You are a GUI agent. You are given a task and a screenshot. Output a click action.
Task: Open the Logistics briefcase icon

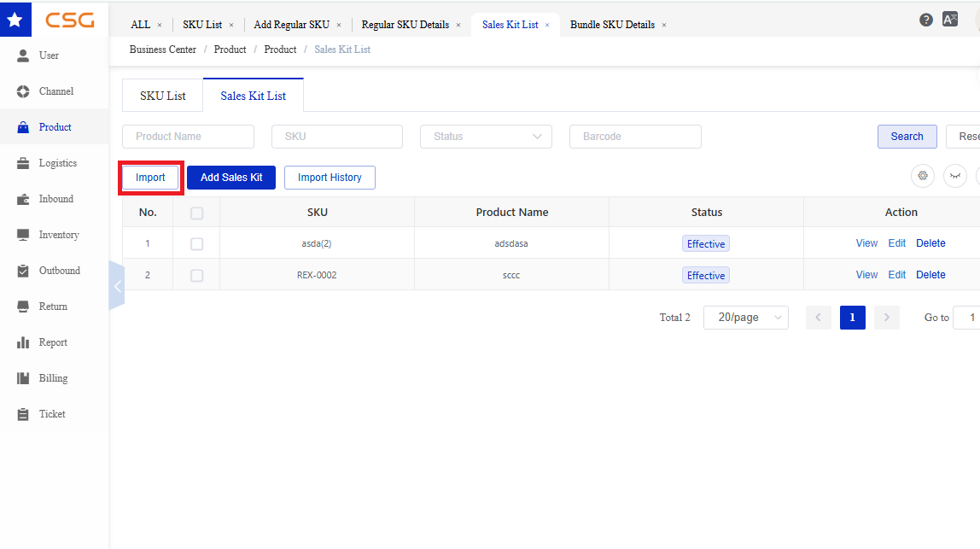tap(23, 163)
